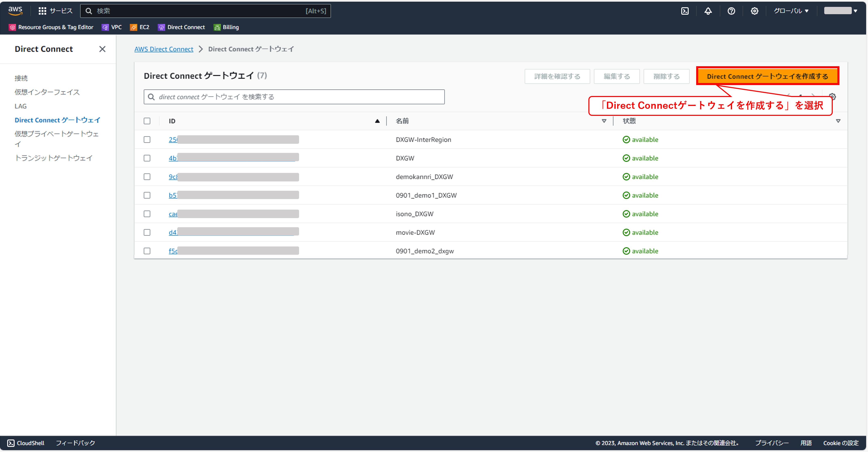This screenshot has width=868, height=452.
Task: Click Create Direct Connect Gateway button
Action: (767, 76)
